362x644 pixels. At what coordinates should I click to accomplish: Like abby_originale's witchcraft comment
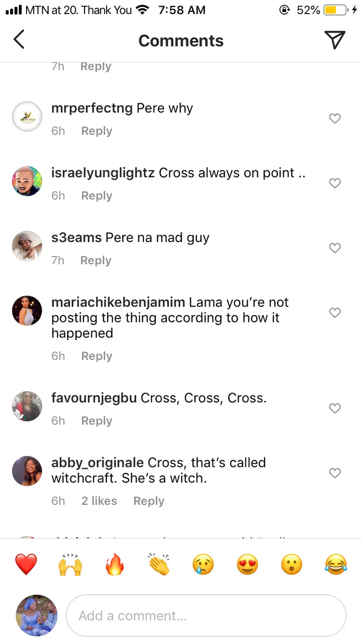pyautogui.click(x=335, y=473)
